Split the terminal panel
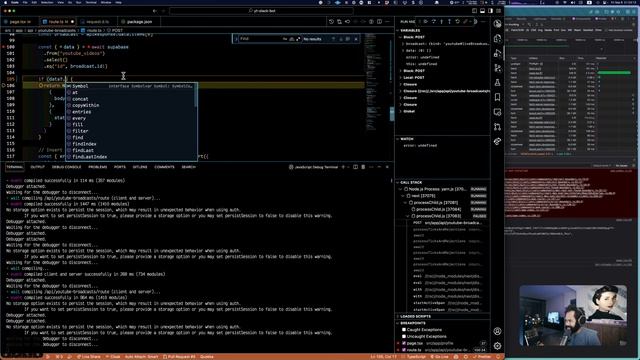The height and width of the screenshot is (360, 640). click(356, 167)
